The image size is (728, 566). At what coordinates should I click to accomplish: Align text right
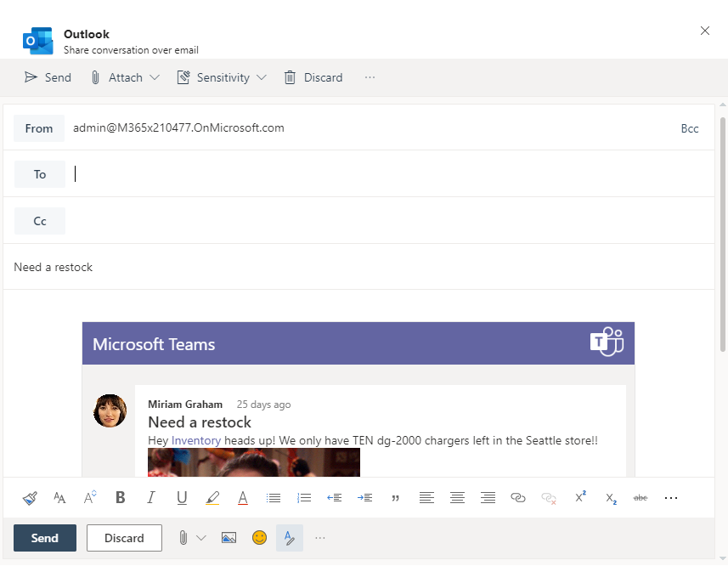click(x=488, y=498)
